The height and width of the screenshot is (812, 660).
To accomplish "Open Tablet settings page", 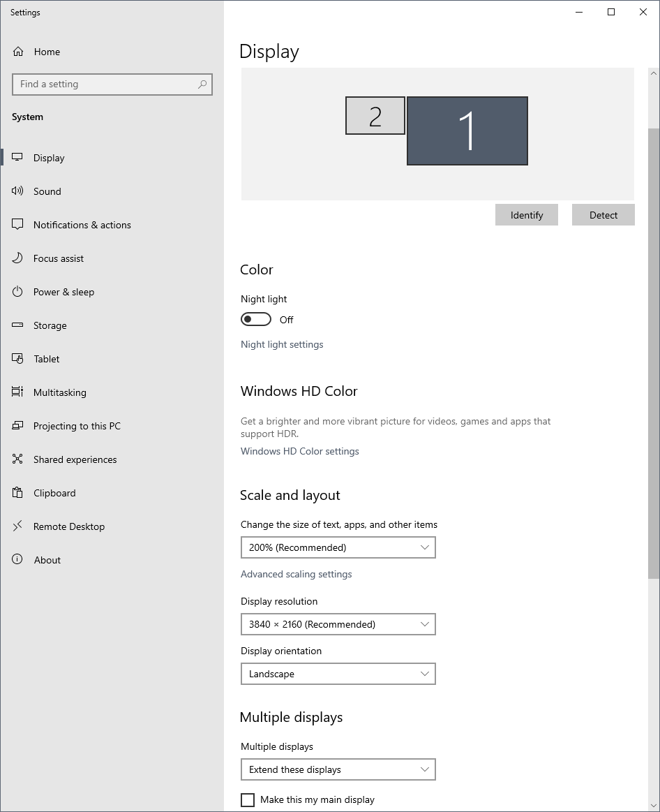I will [x=112, y=358].
